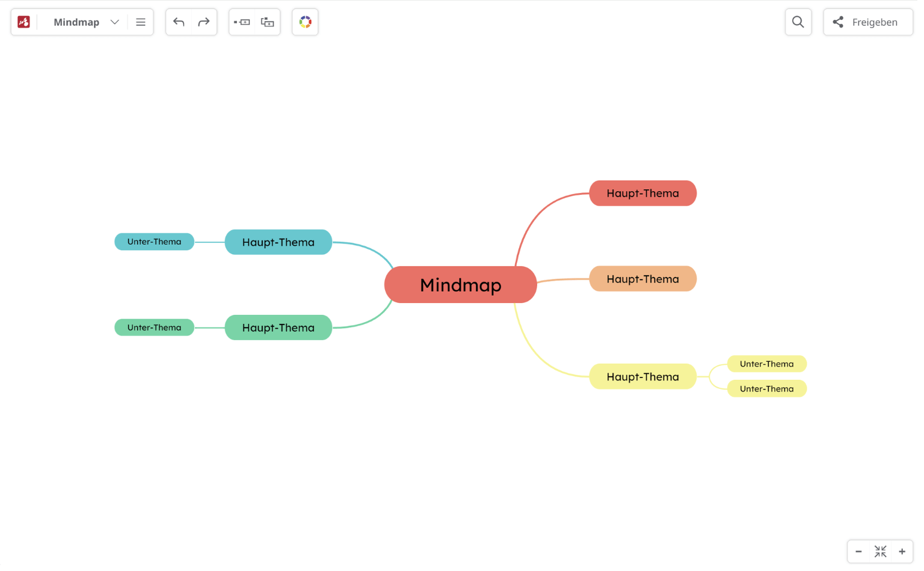This screenshot has width=924, height=571.
Task: Click the Freigeben share button
Action: (x=868, y=22)
